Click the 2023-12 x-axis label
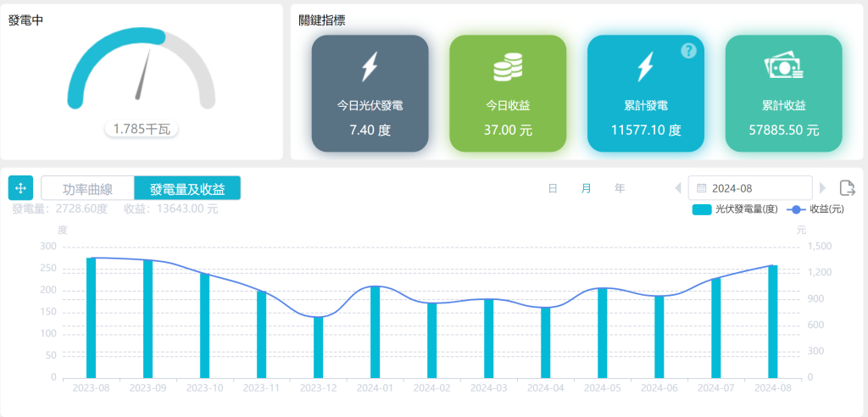The image size is (868, 417). pos(319,389)
